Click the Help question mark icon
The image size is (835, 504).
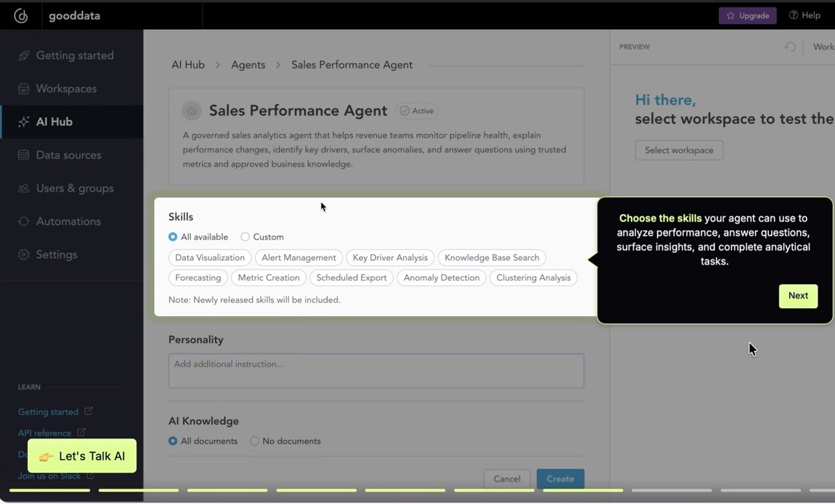click(x=793, y=15)
